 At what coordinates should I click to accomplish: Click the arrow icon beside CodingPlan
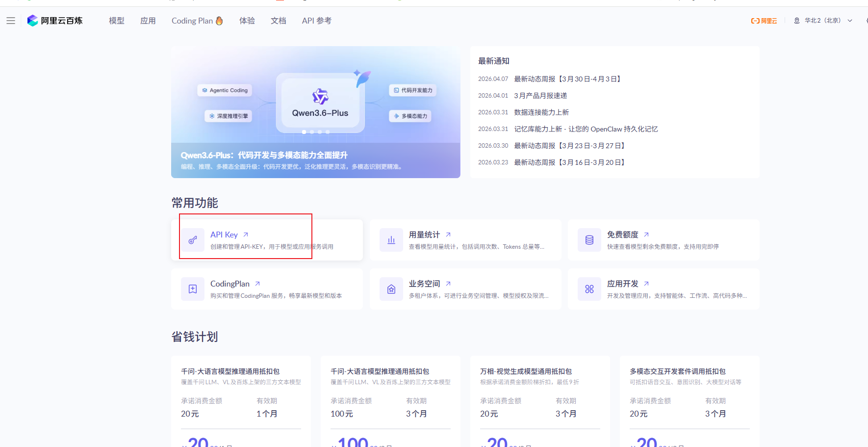tap(257, 284)
